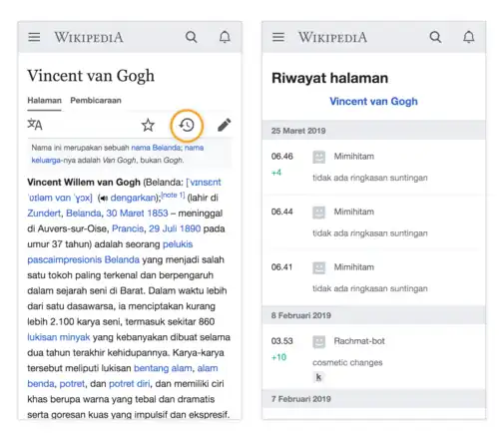The width and height of the screenshot is (504, 440).
Task: Click the '7 Februari 2019' date header
Action: [x=373, y=399]
